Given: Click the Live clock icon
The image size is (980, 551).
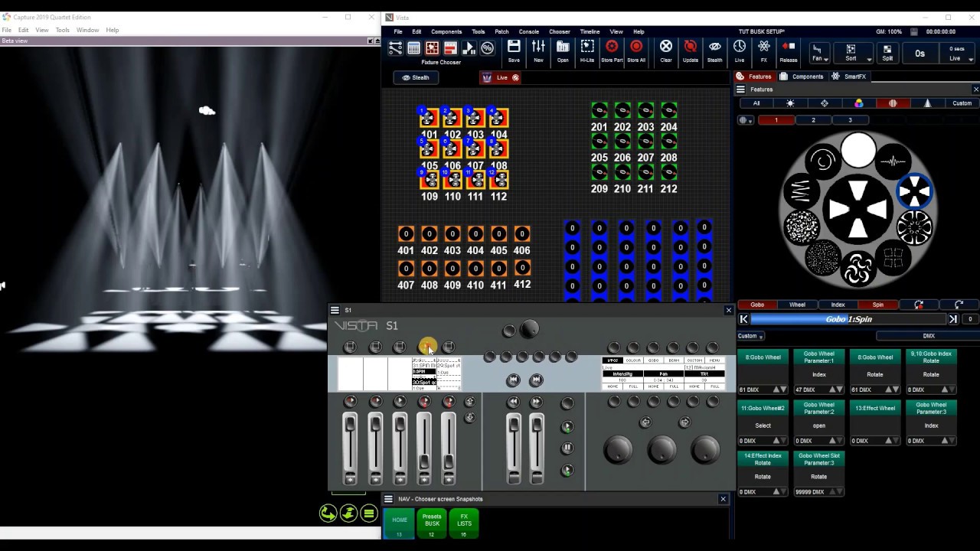Looking at the screenshot, I should (740, 51).
